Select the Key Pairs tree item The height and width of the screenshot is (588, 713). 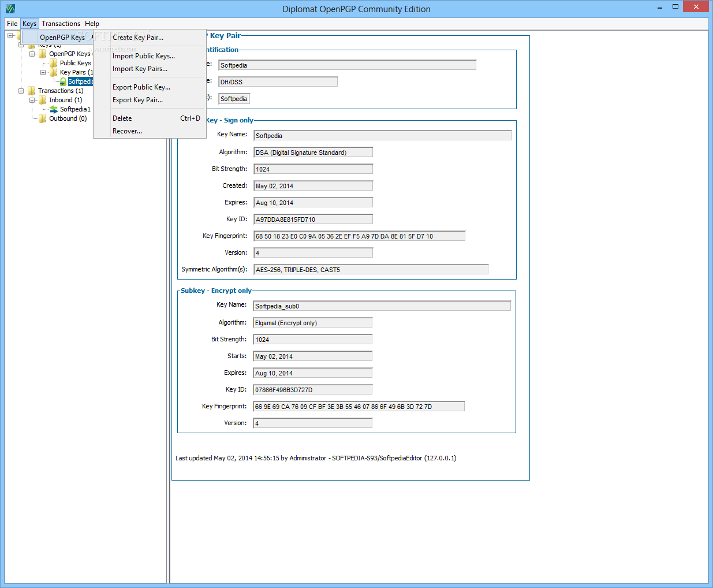point(76,72)
